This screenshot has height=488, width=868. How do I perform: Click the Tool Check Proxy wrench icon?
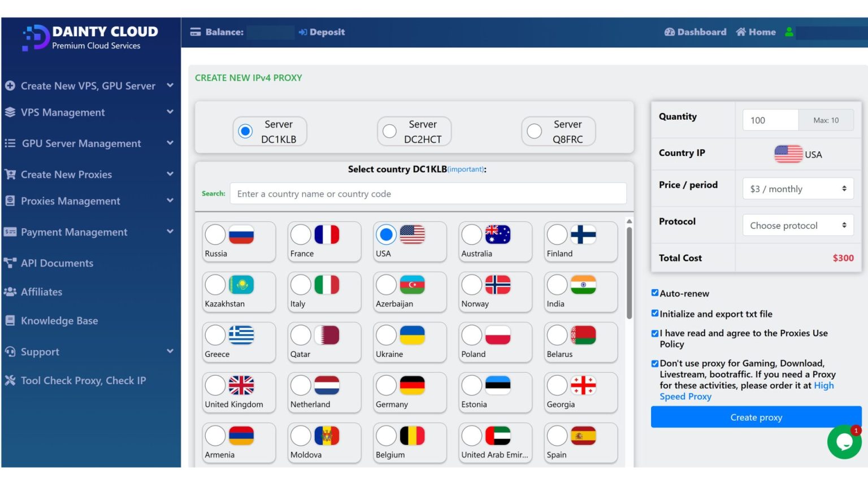point(10,380)
